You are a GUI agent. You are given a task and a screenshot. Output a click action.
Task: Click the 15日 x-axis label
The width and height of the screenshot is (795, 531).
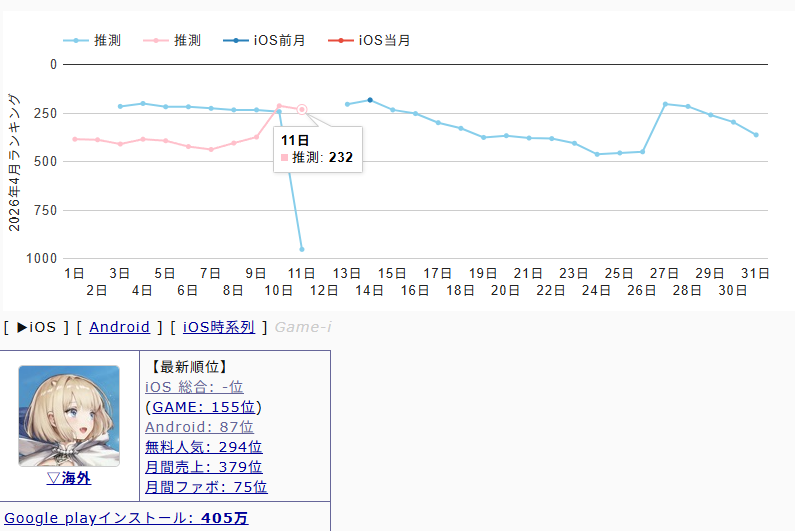[x=392, y=273]
